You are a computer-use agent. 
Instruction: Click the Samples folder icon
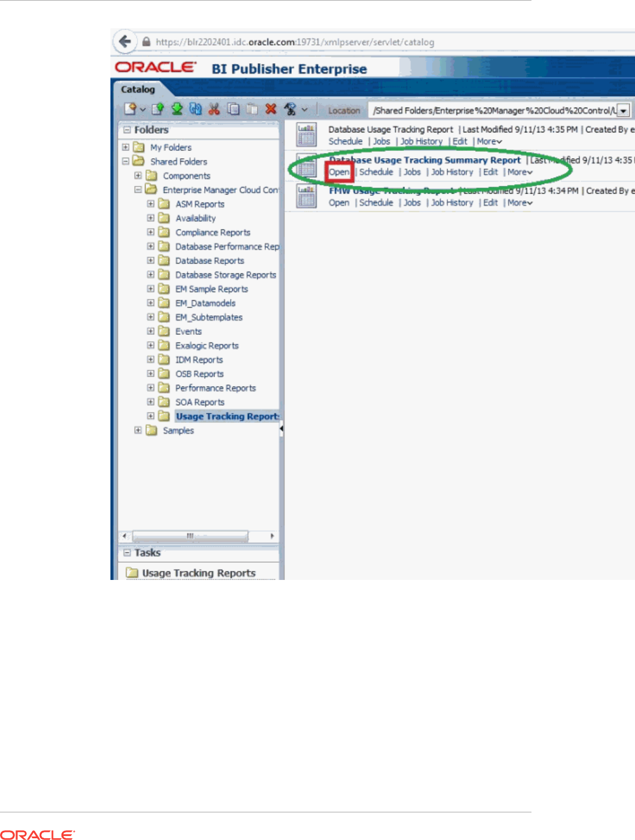click(x=151, y=430)
